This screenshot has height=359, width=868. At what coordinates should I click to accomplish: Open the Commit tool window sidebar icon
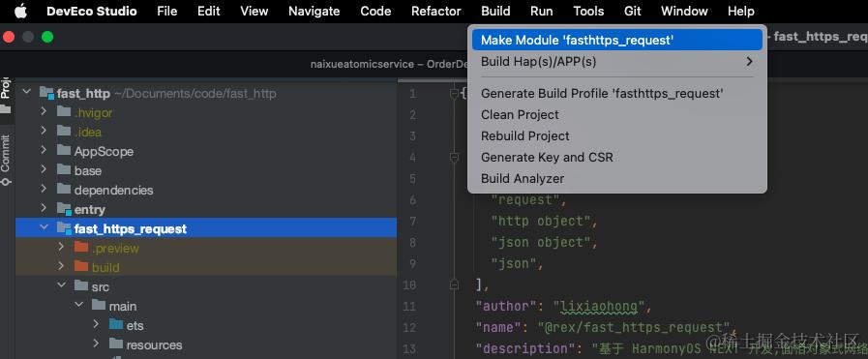point(6,160)
